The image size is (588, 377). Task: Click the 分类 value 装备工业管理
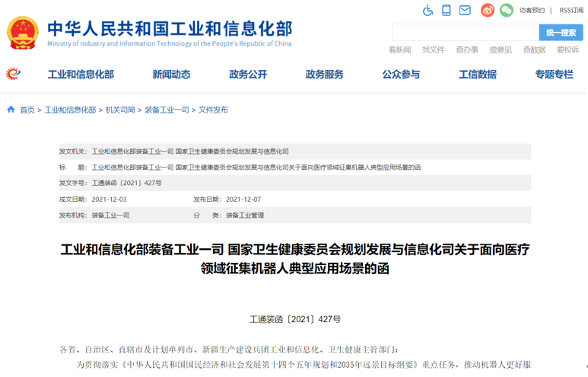click(245, 216)
